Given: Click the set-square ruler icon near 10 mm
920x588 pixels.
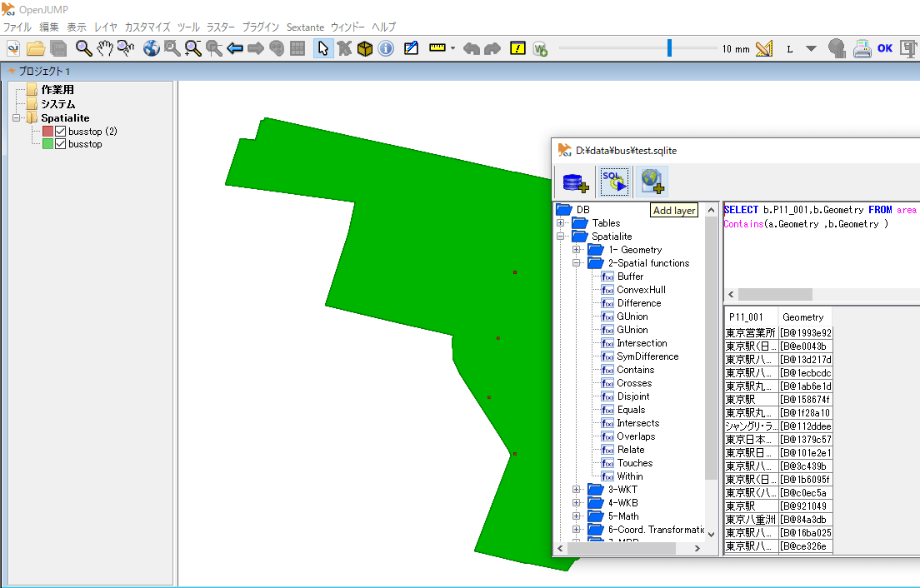Looking at the screenshot, I should [x=764, y=48].
